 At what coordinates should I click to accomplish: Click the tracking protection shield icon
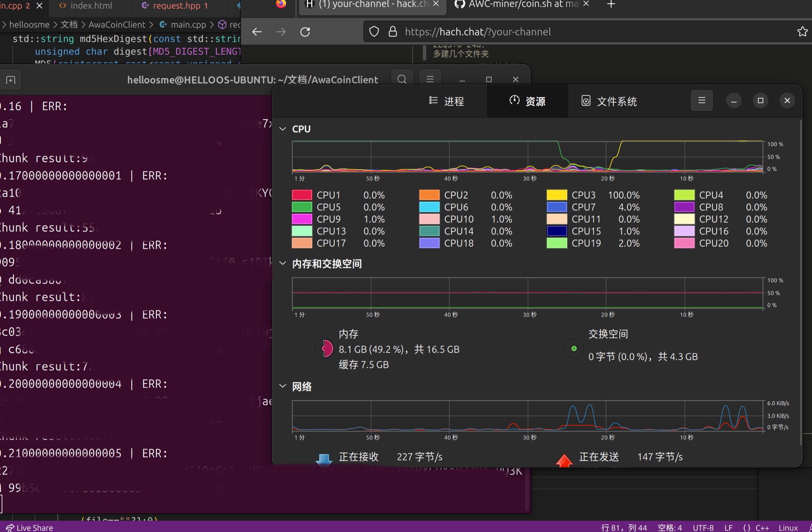(x=374, y=32)
